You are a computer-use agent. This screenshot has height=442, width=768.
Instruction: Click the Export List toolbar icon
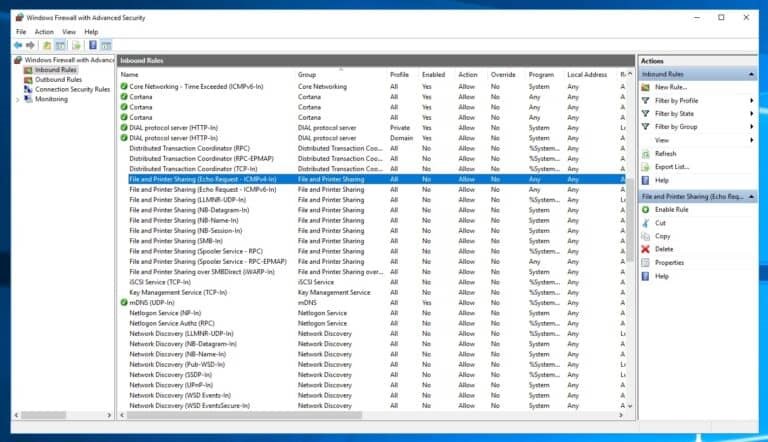coord(76,45)
